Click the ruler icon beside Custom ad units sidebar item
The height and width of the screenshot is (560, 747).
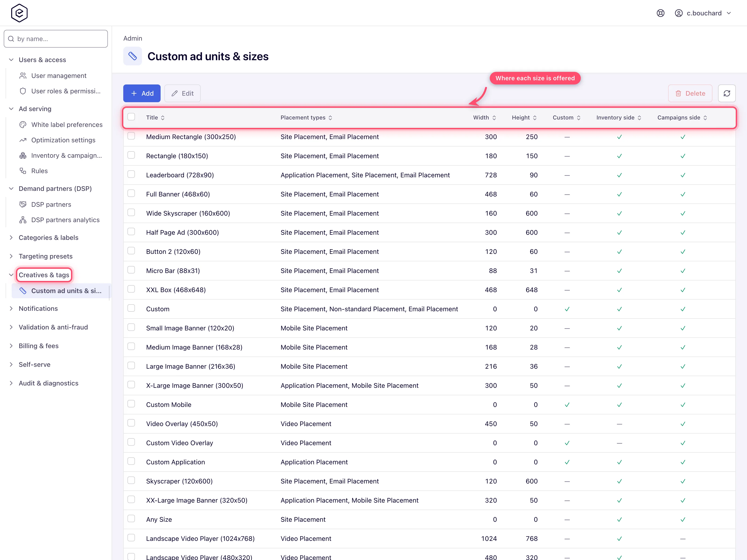pyautogui.click(x=23, y=291)
